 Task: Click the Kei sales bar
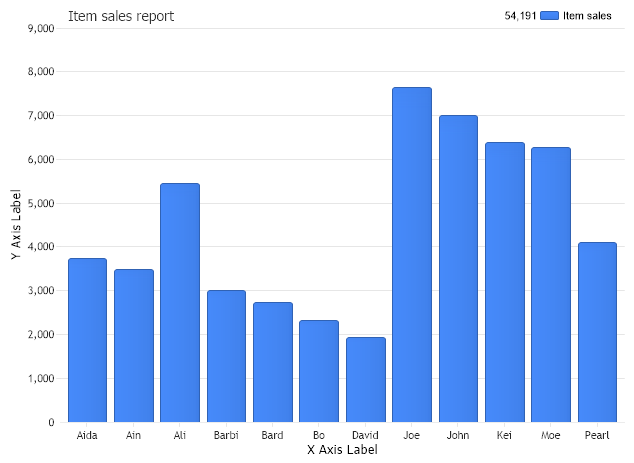[x=505, y=282]
